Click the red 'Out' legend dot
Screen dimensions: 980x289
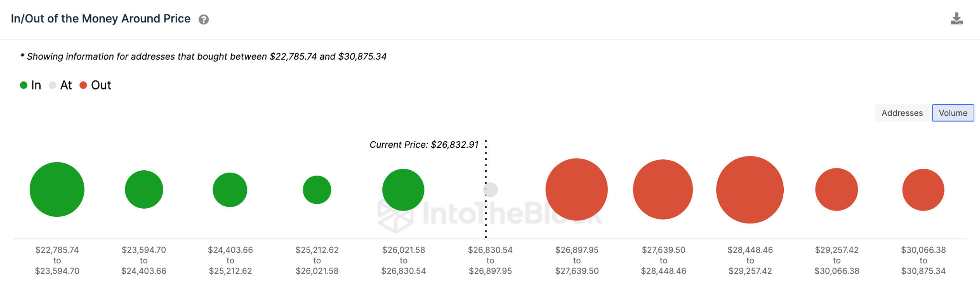pyautogui.click(x=83, y=85)
